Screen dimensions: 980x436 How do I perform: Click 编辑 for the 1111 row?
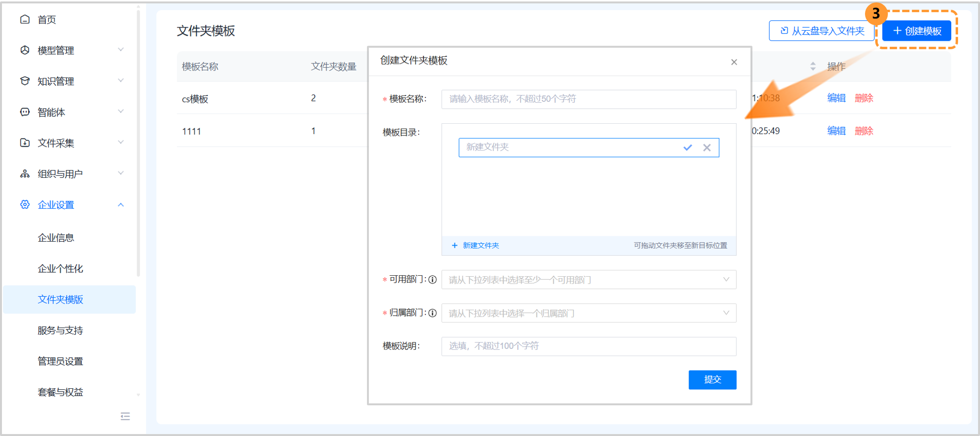coord(836,131)
